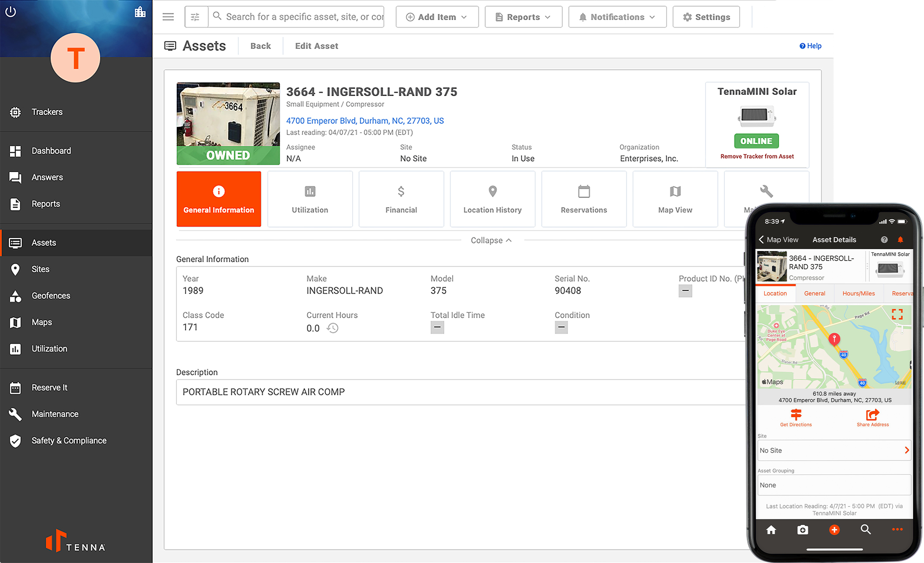Click the red map pin on phone
The height and width of the screenshot is (563, 924).
pyautogui.click(x=834, y=339)
